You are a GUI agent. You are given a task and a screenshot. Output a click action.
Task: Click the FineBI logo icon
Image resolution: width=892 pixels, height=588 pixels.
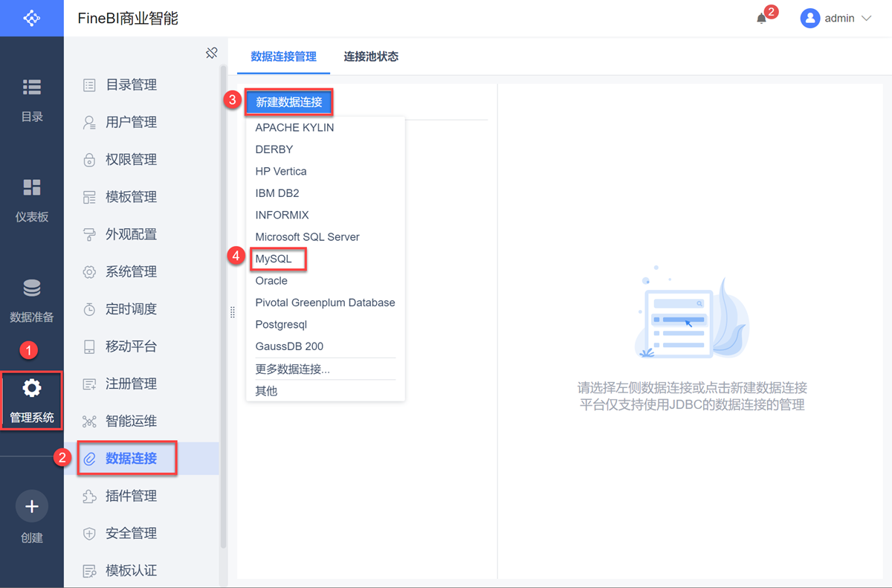click(x=32, y=18)
